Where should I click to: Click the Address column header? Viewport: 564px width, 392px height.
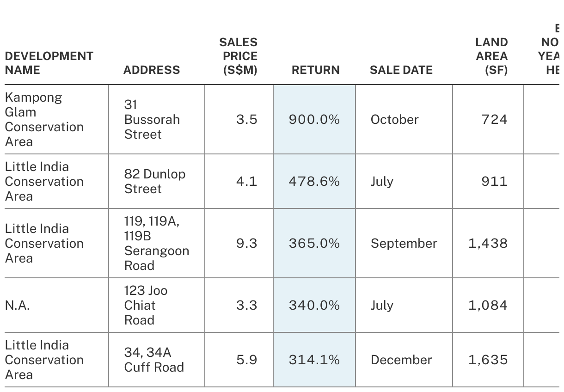pyautogui.click(x=152, y=70)
